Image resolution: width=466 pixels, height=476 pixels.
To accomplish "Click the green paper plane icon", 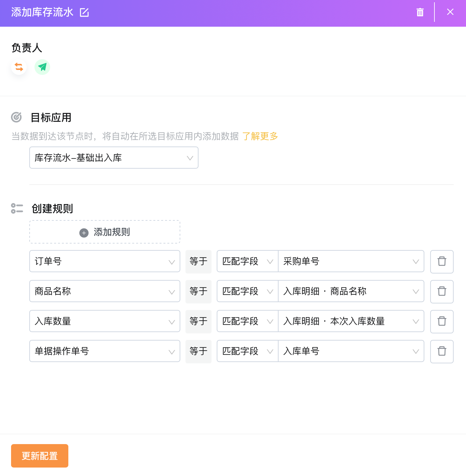I will click(x=42, y=67).
